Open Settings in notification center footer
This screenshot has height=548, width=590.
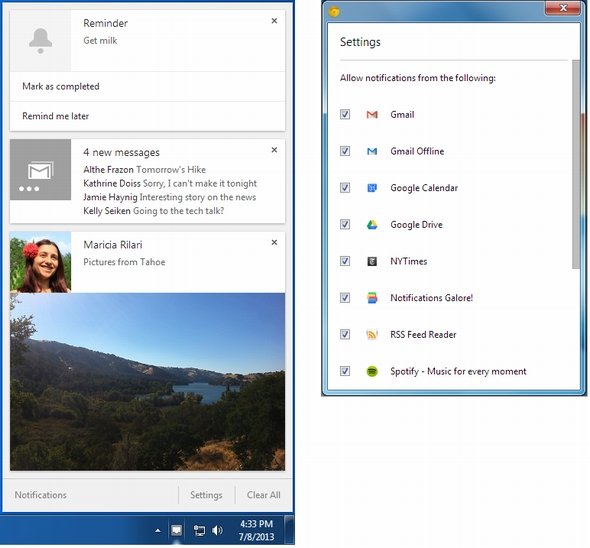click(206, 495)
